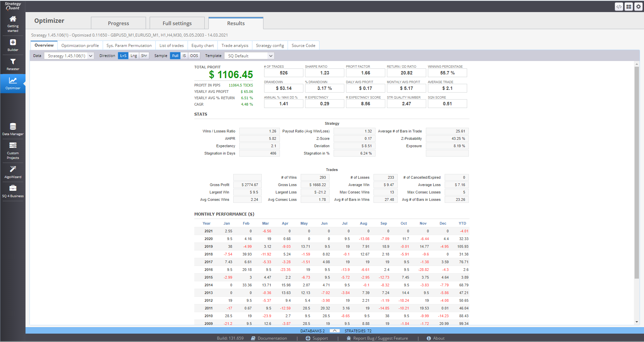Expand the databanks panel chevron
Viewport: 644px width, 342px height.
tap(335, 331)
